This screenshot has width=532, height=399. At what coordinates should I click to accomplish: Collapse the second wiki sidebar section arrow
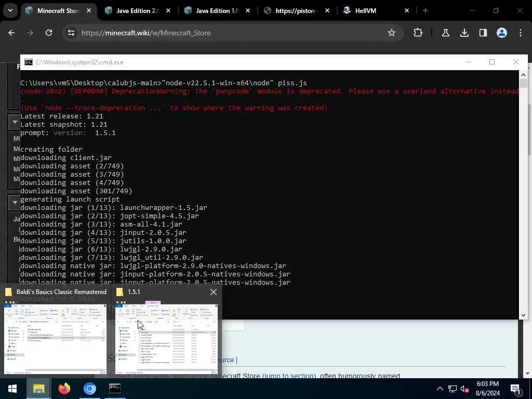(15, 202)
